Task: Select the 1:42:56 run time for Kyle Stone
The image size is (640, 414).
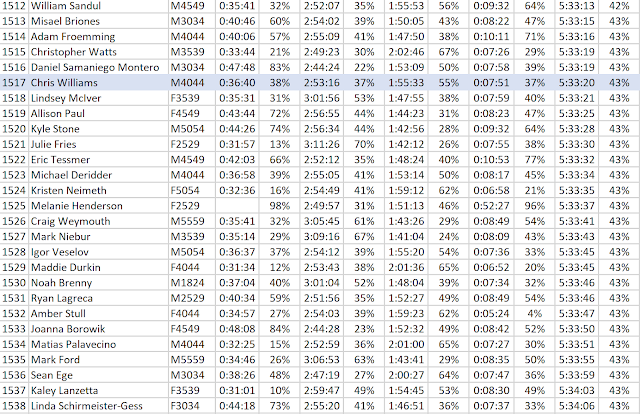Action: click(406, 129)
